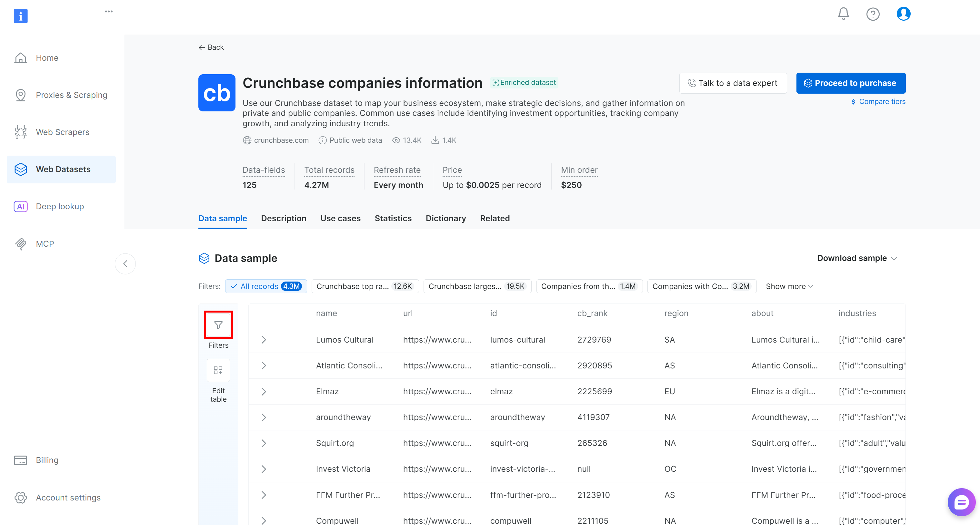Open the Compare tiers link

(x=878, y=101)
